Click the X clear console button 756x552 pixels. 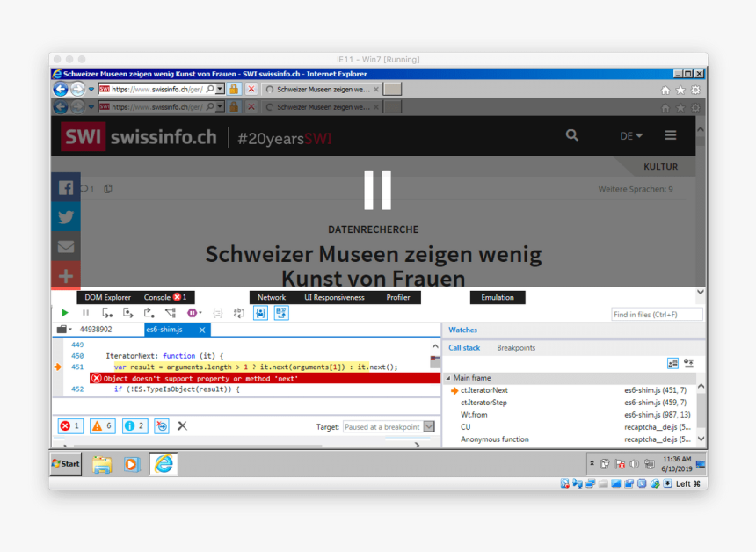click(x=182, y=425)
